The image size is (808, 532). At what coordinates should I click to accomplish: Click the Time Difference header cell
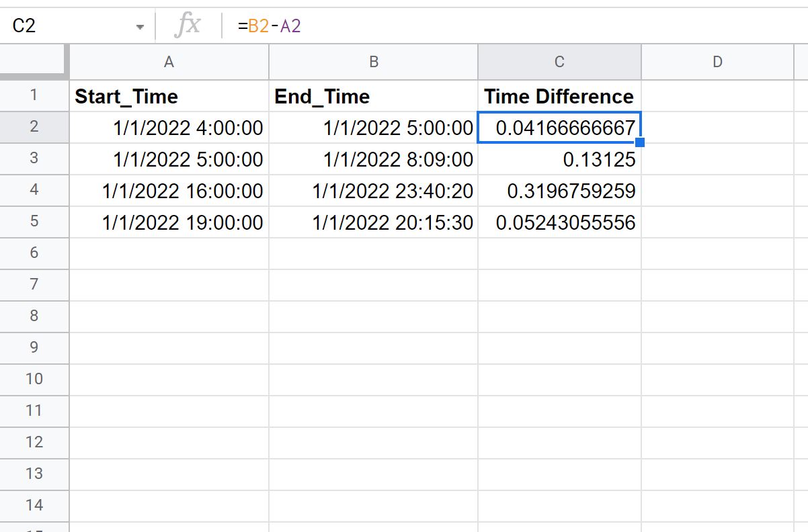(559, 96)
